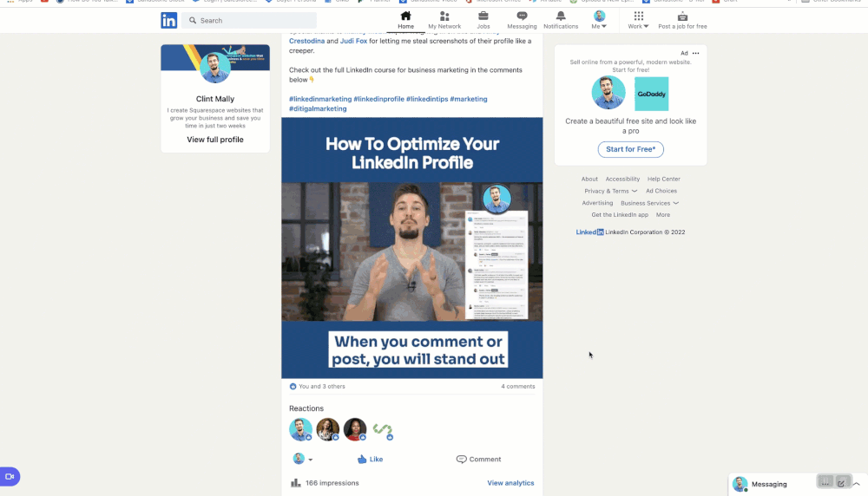Click profile photo in the ad
Viewport: 868px width, 496px height.
click(608, 93)
